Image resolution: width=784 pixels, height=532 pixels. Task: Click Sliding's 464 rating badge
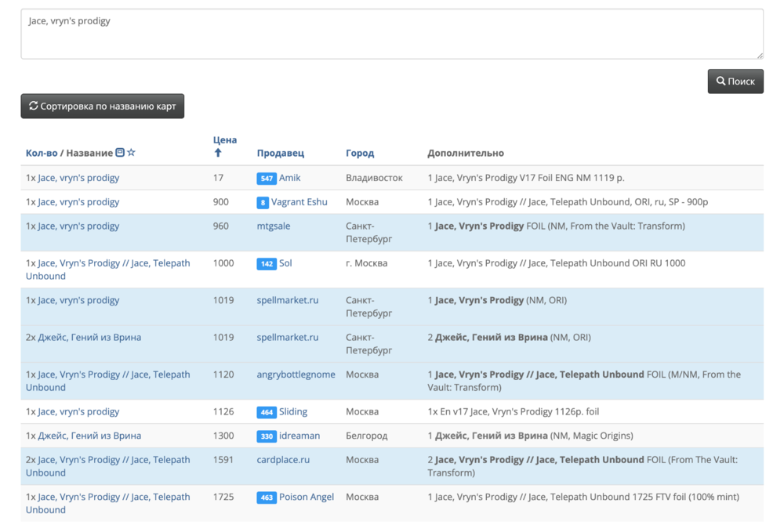[x=267, y=412]
